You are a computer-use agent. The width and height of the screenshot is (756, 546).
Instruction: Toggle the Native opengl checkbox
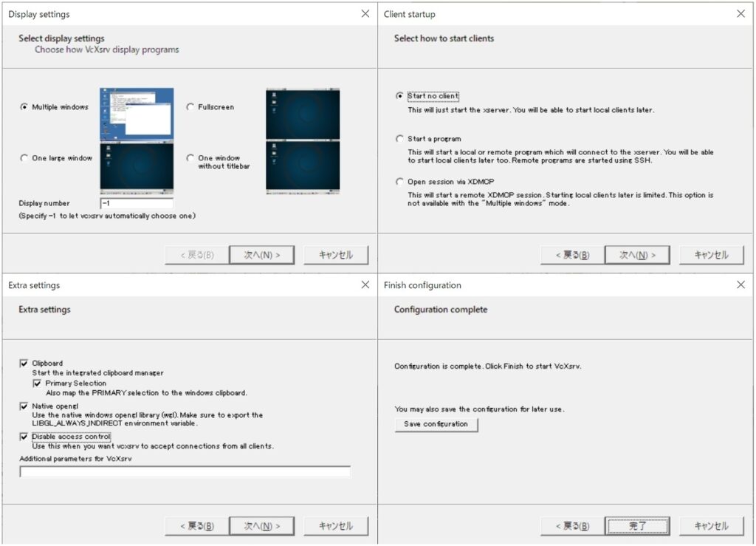click(24, 406)
